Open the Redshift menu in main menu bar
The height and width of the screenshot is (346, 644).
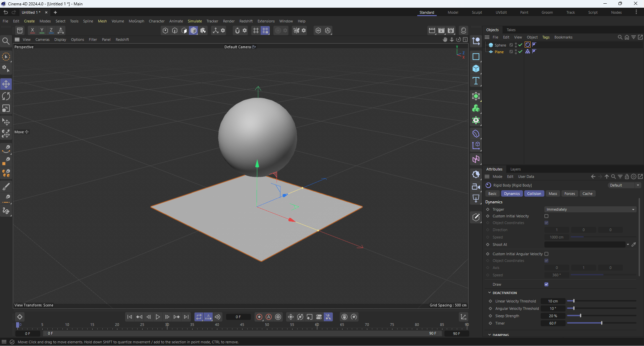246,21
